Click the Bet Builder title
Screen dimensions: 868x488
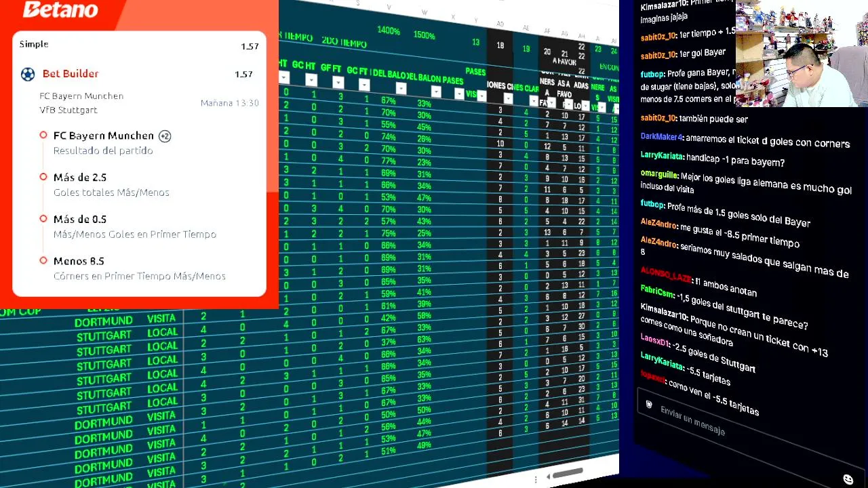(x=71, y=73)
